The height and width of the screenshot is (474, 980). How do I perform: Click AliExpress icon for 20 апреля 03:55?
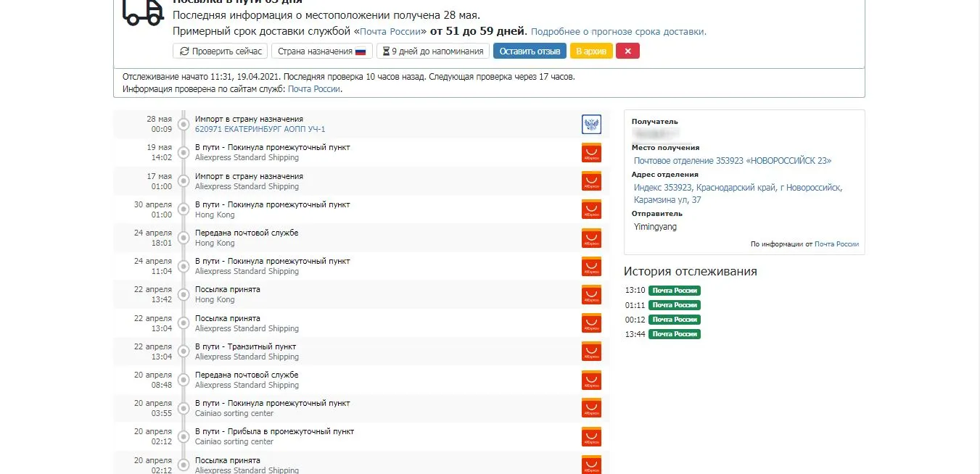point(591,408)
